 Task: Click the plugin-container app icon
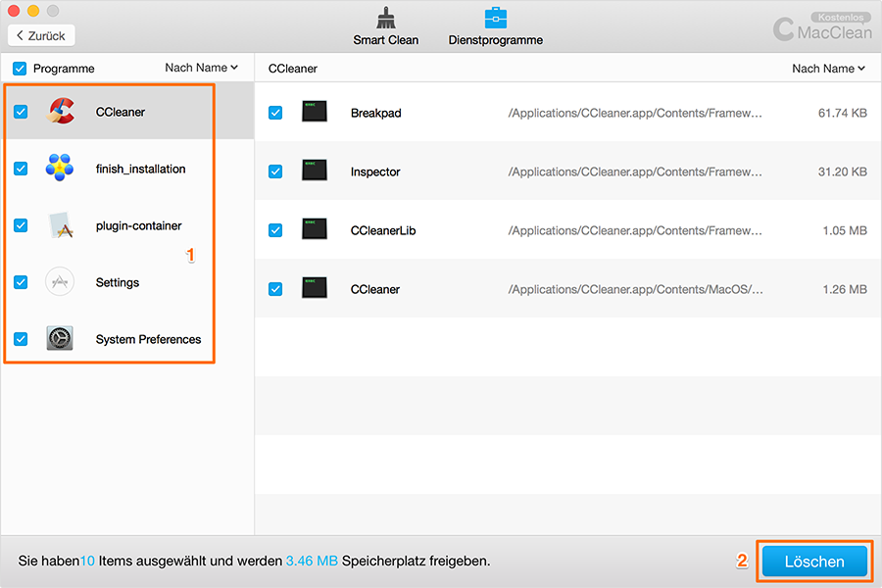pyautogui.click(x=61, y=225)
